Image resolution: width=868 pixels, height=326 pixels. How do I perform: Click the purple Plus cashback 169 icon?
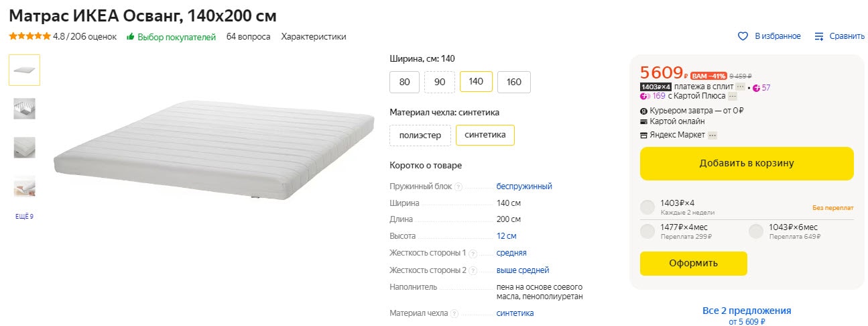coord(645,96)
